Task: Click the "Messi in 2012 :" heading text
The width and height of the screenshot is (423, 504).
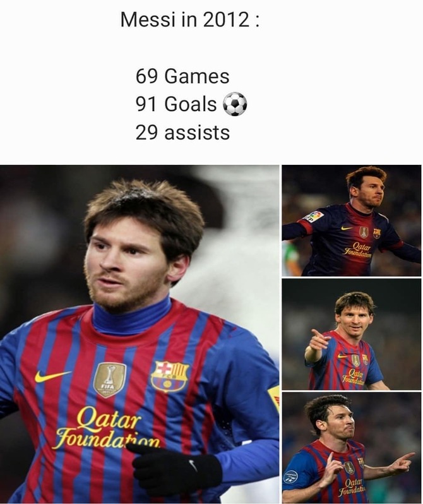Action: pyautogui.click(x=189, y=20)
